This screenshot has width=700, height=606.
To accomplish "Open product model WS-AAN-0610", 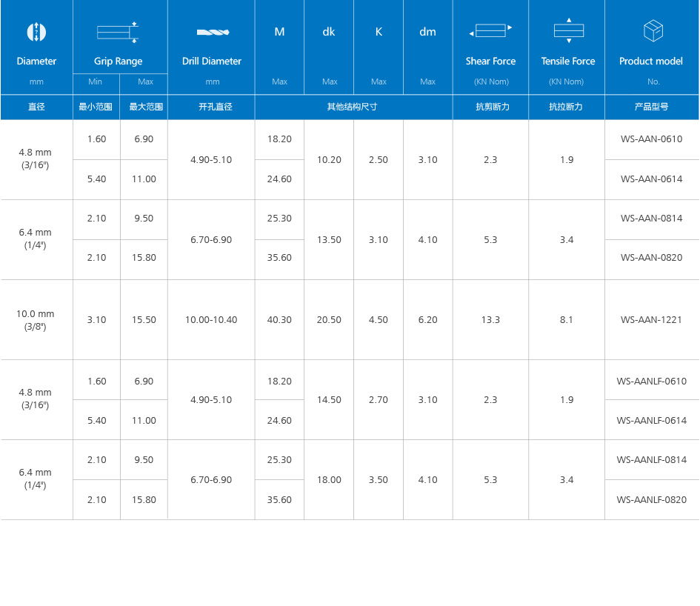I will pyautogui.click(x=651, y=139).
